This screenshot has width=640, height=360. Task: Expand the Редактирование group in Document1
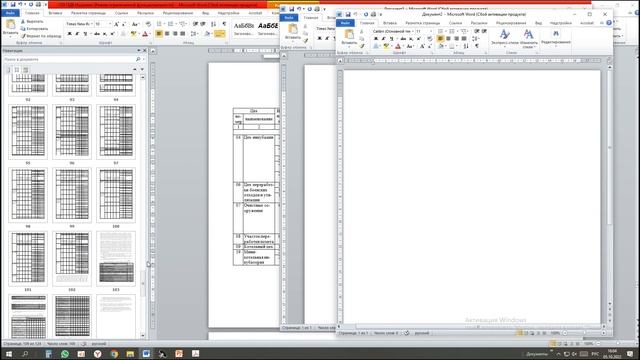(556, 37)
